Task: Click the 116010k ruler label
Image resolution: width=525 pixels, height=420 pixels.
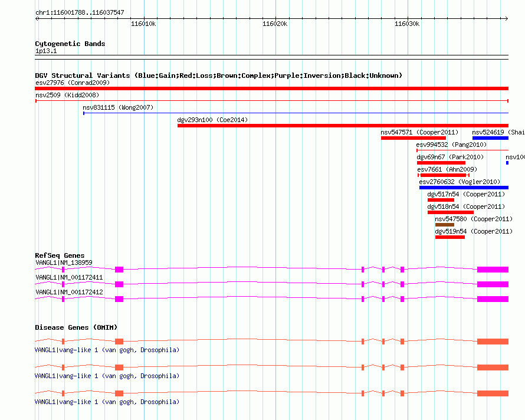Action: click(x=143, y=24)
